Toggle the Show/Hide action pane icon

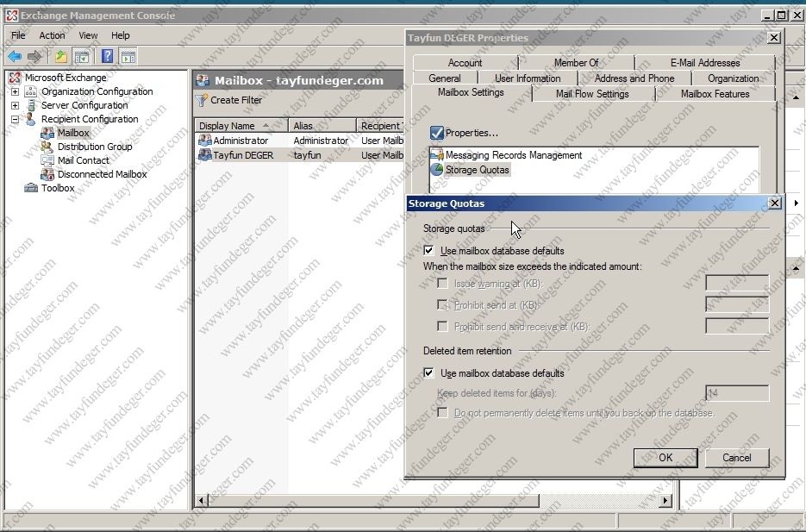128,57
